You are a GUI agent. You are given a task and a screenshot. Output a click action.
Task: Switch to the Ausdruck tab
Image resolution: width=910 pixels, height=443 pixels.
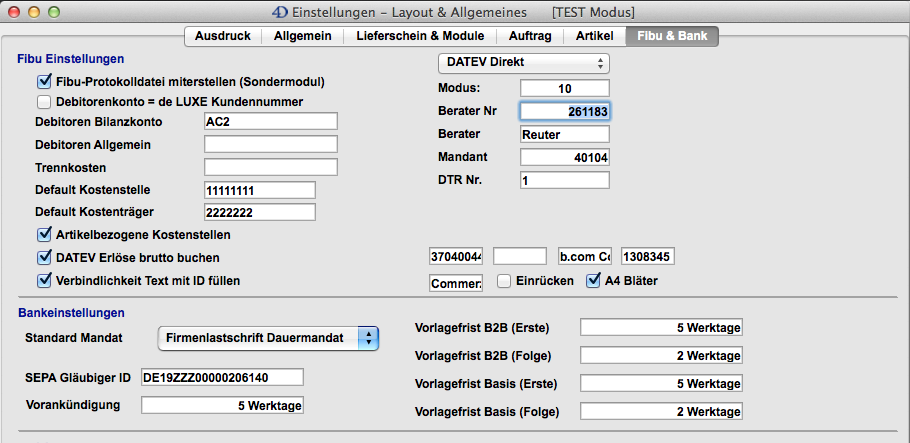(223, 36)
